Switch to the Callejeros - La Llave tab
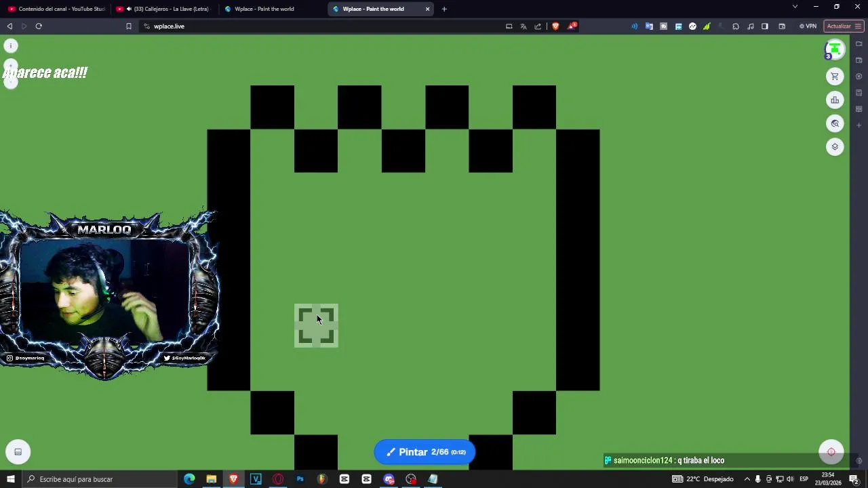Image resolution: width=868 pixels, height=488 pixels. tap(164, 9)
